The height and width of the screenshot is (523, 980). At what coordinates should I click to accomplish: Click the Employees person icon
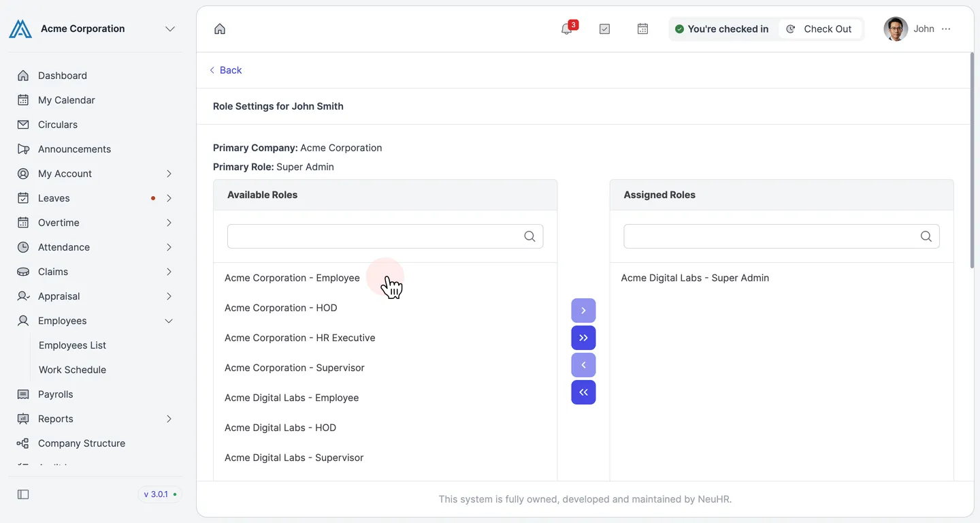coord(23,321)
